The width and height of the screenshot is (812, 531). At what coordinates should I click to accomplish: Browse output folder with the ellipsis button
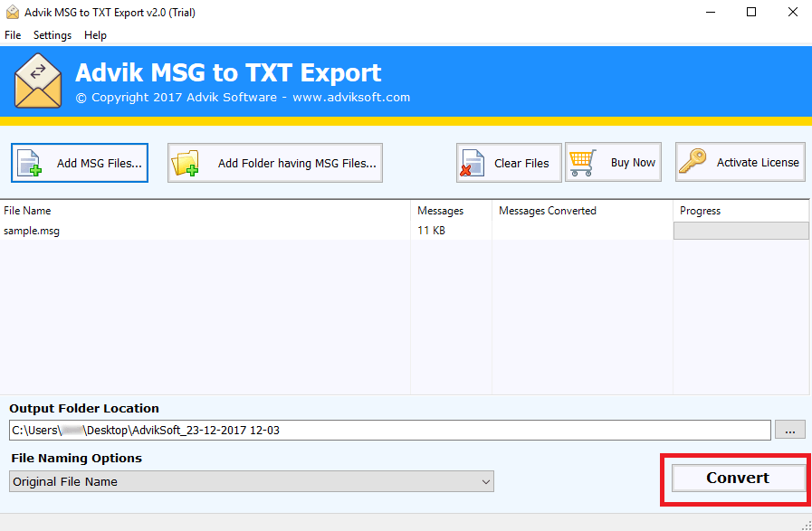(789, 430)
